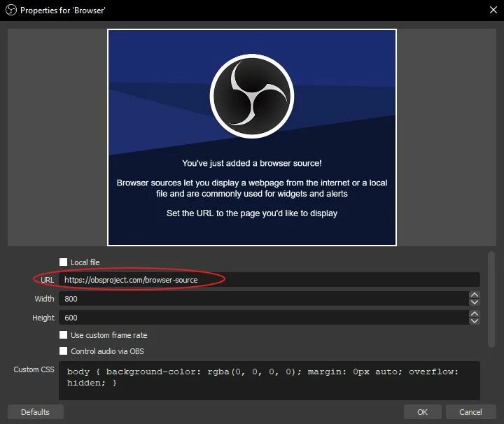Increase Width with the up arrow

pyautogui.click(x=475, y=295)
